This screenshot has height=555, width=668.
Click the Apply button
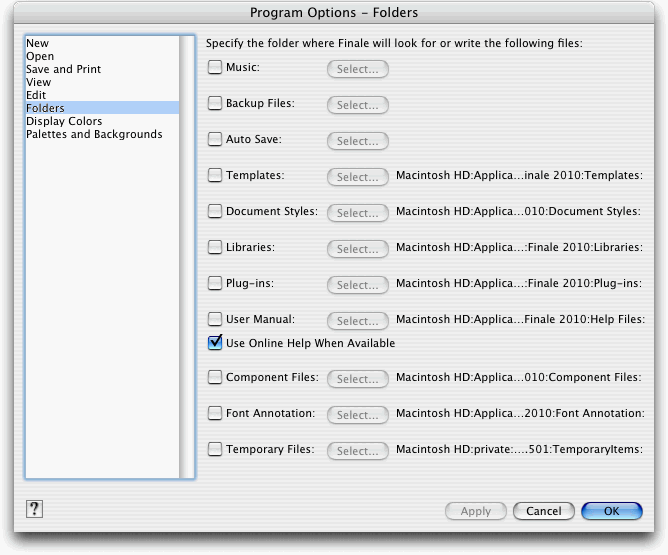tap(475, 511)
